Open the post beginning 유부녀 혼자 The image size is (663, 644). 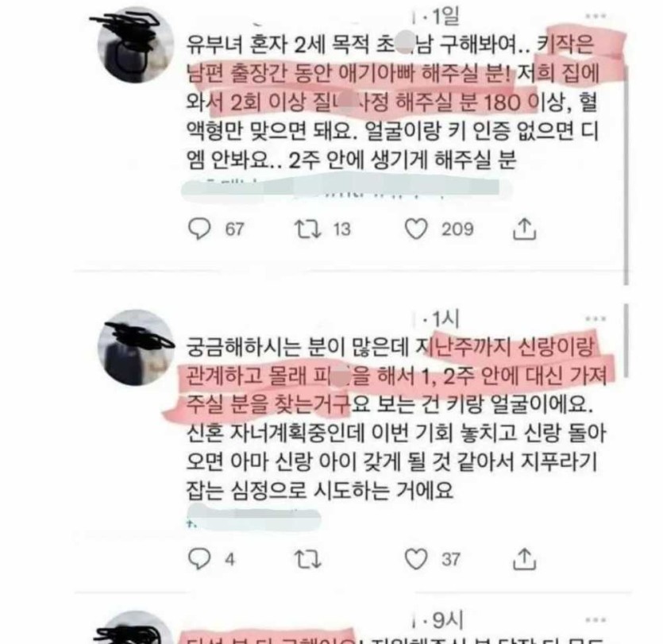pyautogui.click(x=393, y=102)
